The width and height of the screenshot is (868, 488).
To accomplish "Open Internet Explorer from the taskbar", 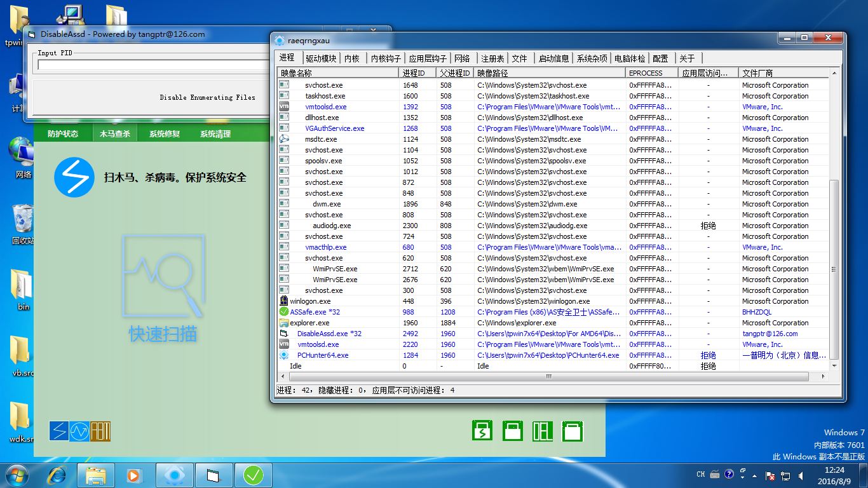I will click(x=57, y=475).
